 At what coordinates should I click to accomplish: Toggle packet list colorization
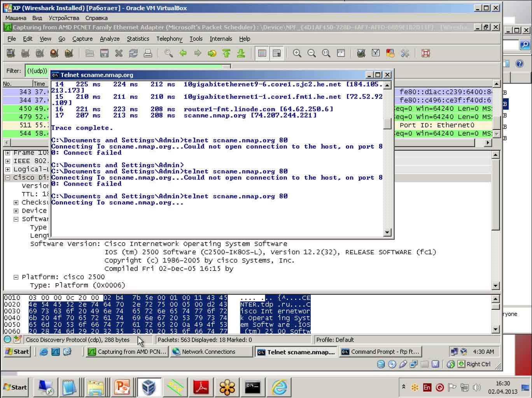(x=262, y=53)
